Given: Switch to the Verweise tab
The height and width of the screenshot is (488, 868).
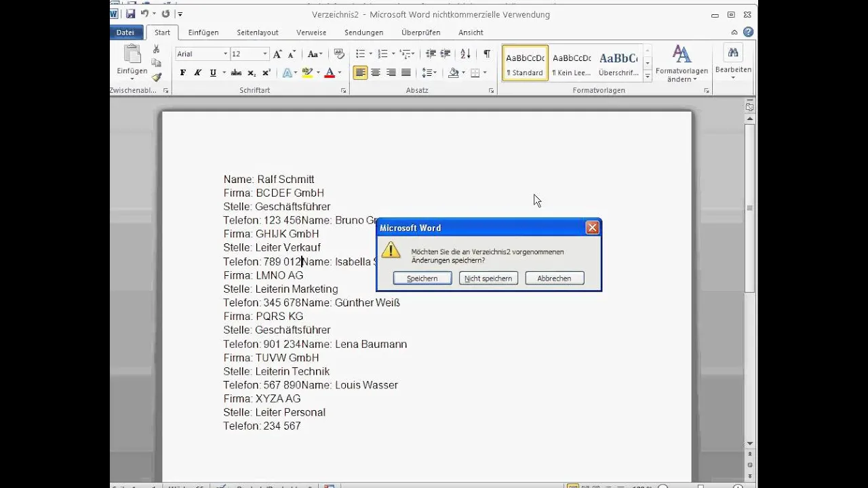Looking at the screenshot, I should (x=311, y=33).
